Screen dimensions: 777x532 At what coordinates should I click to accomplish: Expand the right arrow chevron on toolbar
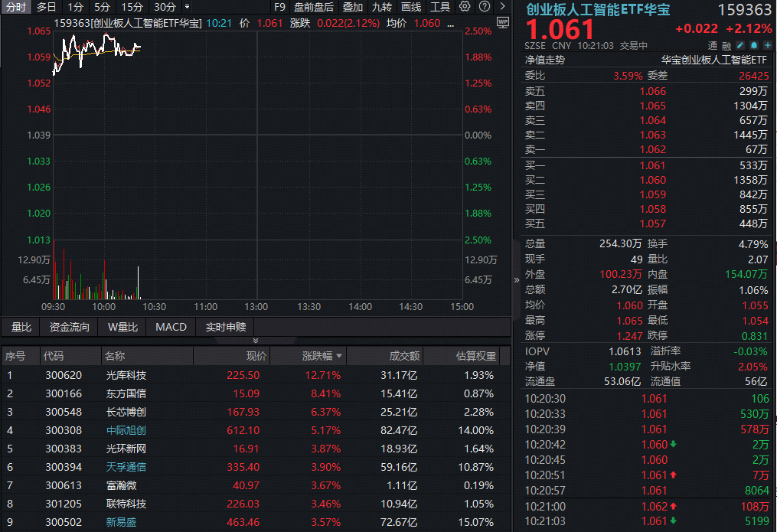pos(502,7)
